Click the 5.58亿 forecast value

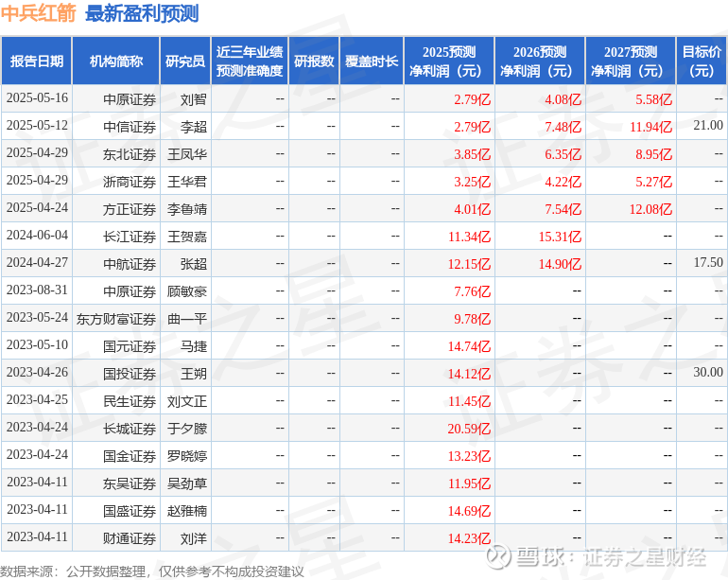[653, 99]
